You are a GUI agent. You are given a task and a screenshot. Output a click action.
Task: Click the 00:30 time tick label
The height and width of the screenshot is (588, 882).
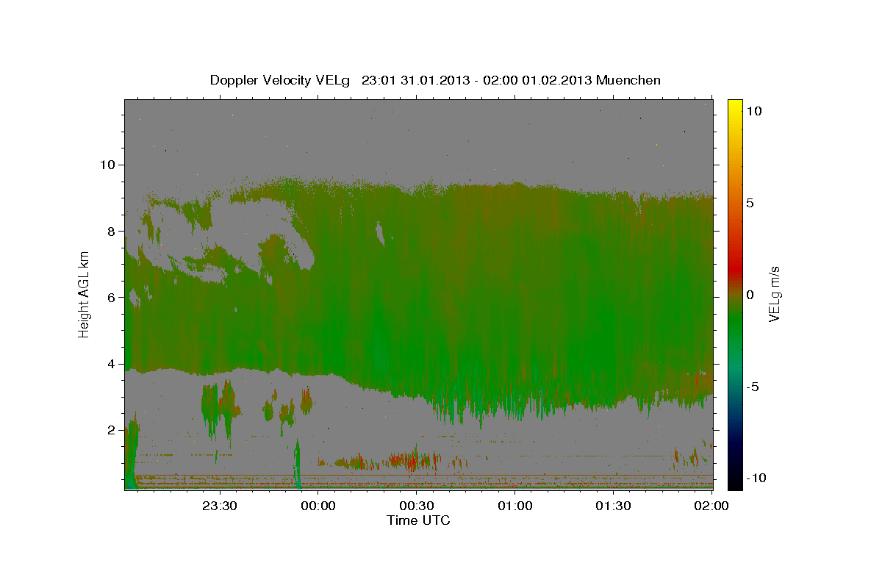coord(417,506)
